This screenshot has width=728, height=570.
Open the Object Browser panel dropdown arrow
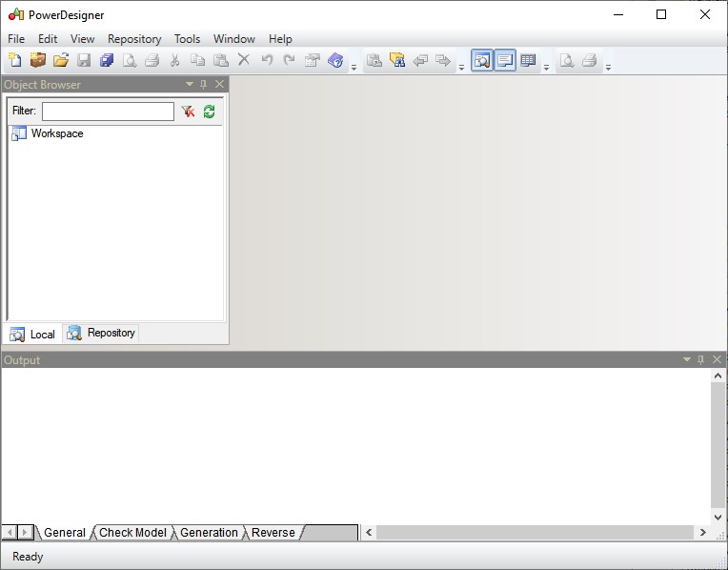[190, 84]
